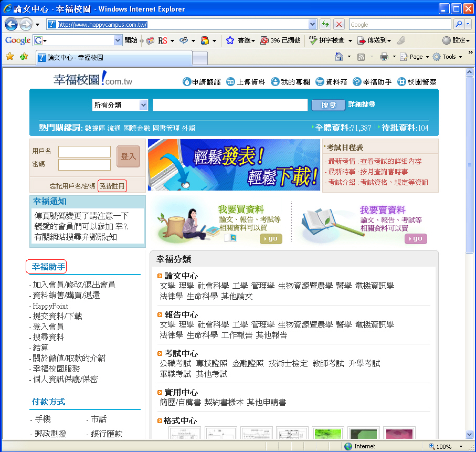Click the HappyPoint help link
Screen dimensions: 476x452
50,306
